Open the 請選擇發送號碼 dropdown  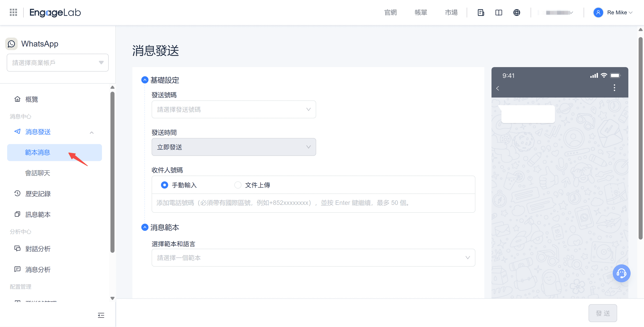pyautogui.click(x=234, y=109)
